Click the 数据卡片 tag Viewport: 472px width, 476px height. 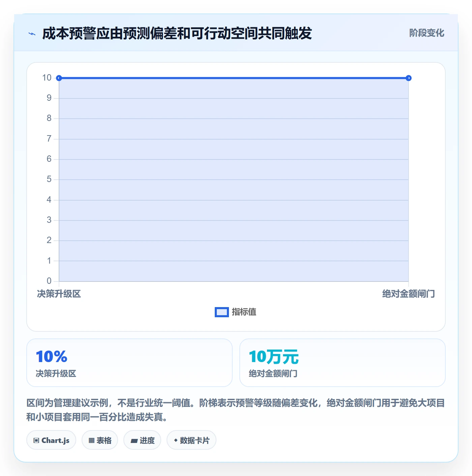click(191, 440)
